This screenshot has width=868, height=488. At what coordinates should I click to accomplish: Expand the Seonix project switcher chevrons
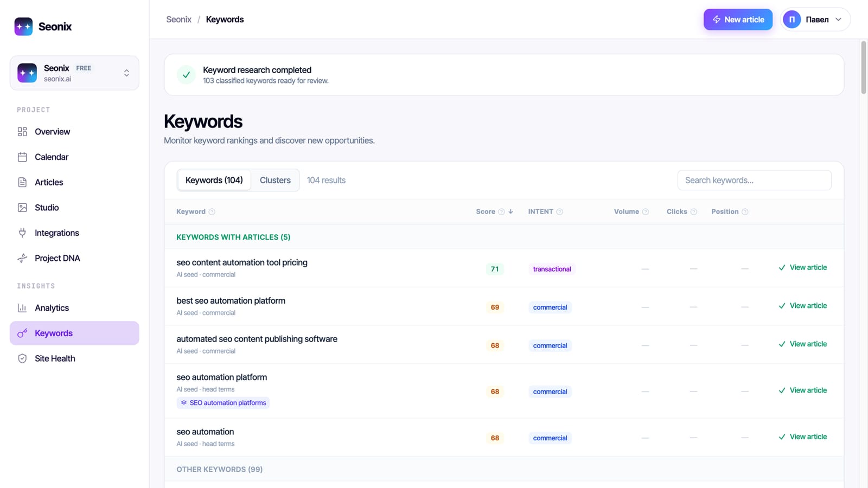[126, 73]
